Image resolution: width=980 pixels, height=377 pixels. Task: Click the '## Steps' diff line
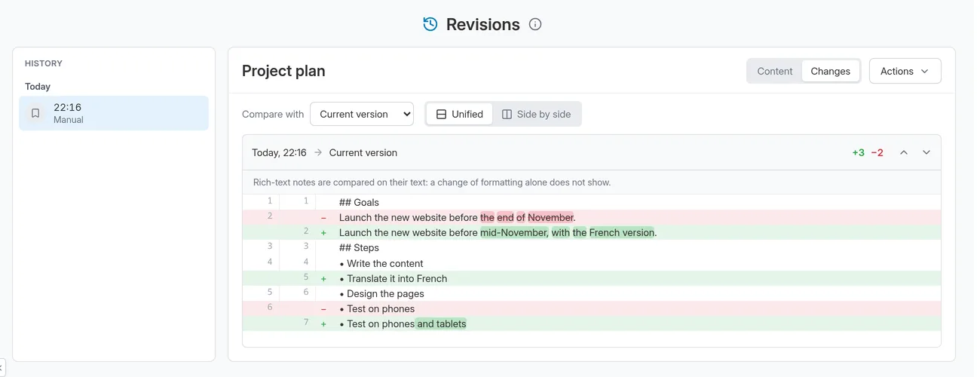coord(592,247)
